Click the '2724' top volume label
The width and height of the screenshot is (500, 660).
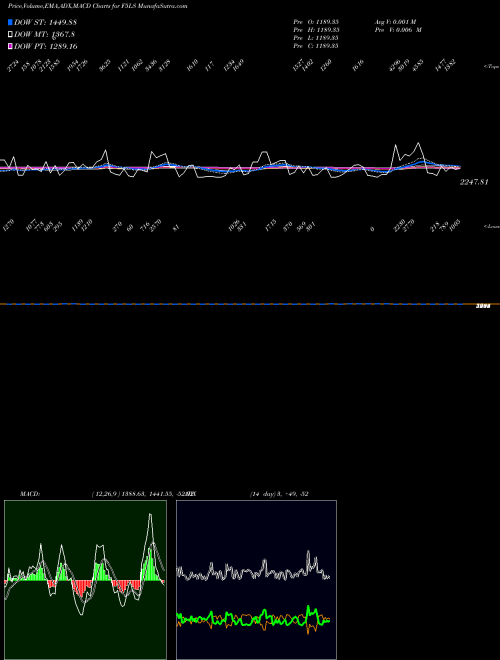(x=13, y=66)
